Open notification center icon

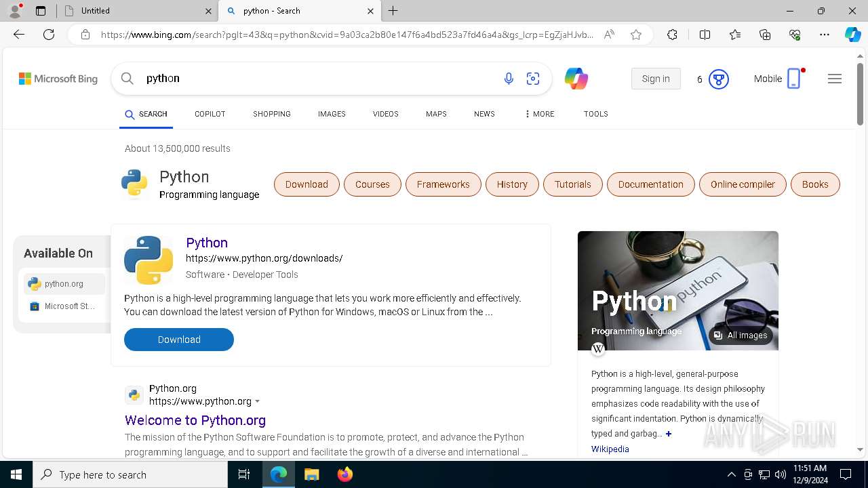[846, 474]
